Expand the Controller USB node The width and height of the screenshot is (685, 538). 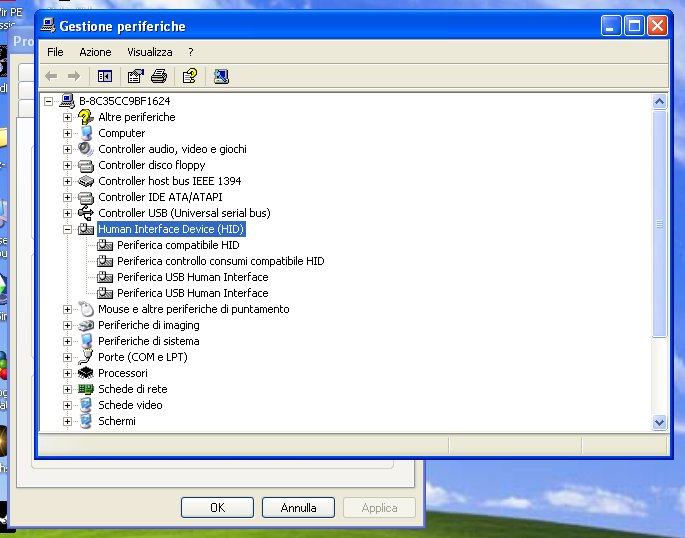point(68,213)
